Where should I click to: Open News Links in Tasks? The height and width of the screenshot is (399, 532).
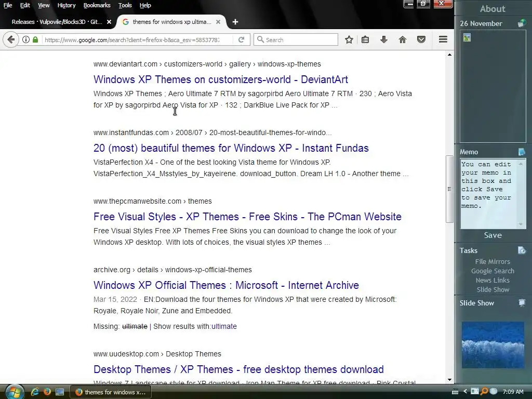493,280
